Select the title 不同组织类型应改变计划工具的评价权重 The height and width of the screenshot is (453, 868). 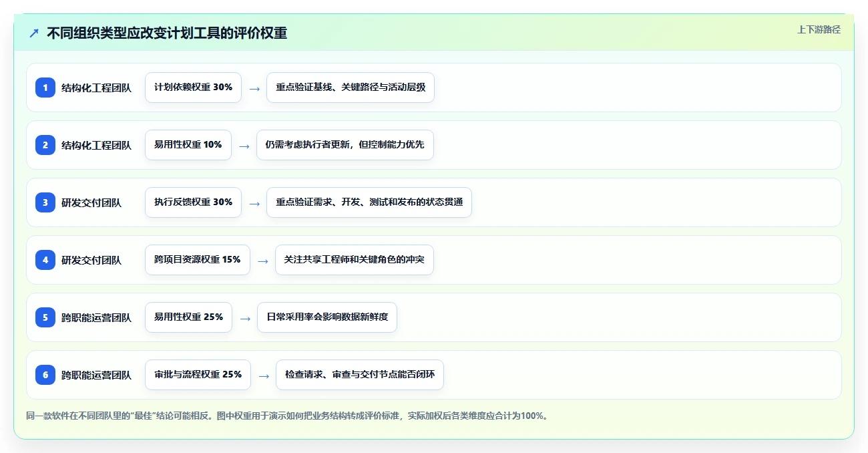tap(167, 33)
